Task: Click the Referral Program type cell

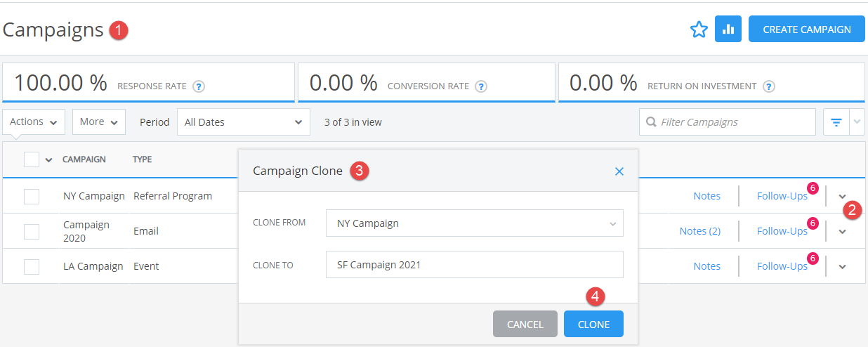Action: point(173,196)
